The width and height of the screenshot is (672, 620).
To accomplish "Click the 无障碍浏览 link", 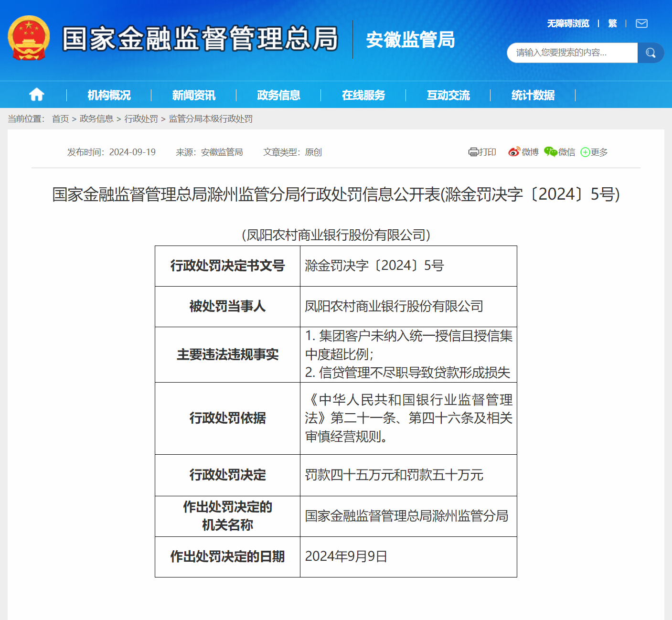I will pyautogui.click(x=568, y=23).
